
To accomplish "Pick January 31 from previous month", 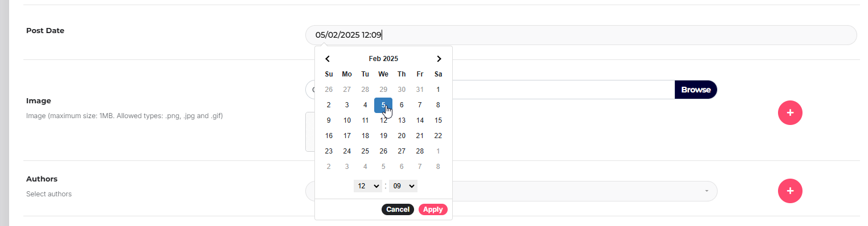I will [x=420, y=90].
